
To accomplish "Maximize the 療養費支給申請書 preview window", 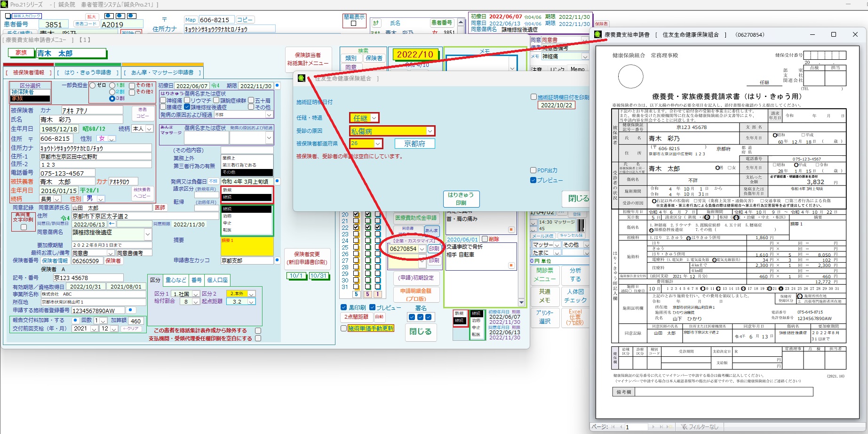I will click(834, 34).
